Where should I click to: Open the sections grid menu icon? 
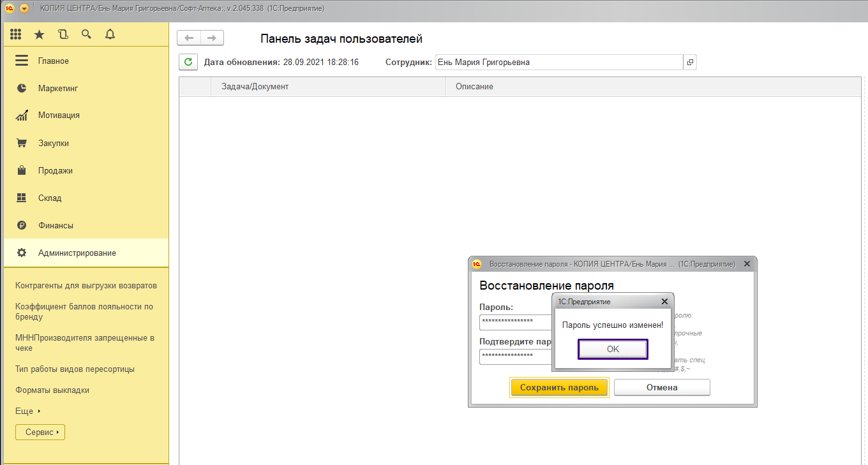16,34
